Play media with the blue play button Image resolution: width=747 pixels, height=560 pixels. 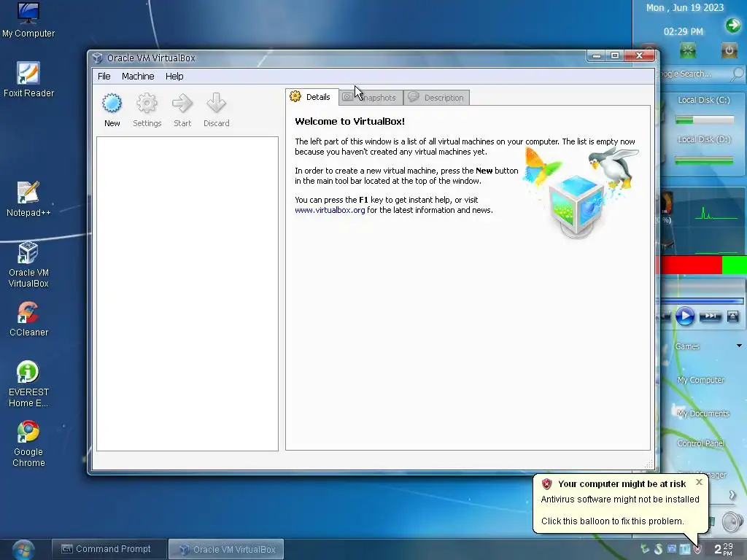(x=684, y=316)
